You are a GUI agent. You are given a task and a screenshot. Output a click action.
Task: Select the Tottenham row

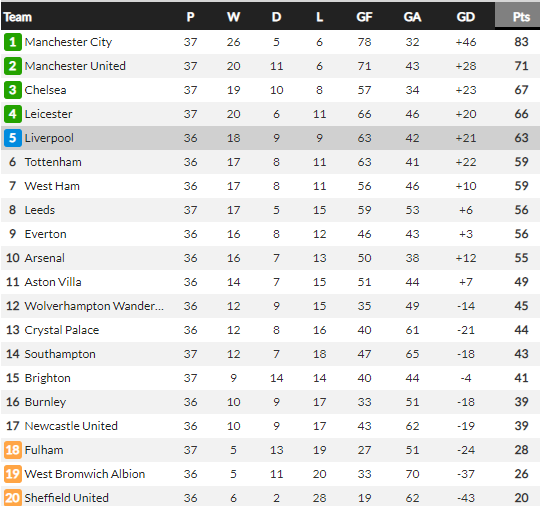(270, 162)
